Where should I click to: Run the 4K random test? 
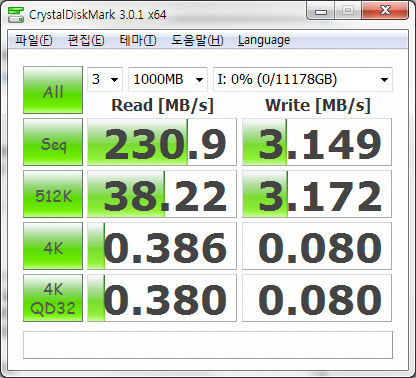(x=53, y=246)
